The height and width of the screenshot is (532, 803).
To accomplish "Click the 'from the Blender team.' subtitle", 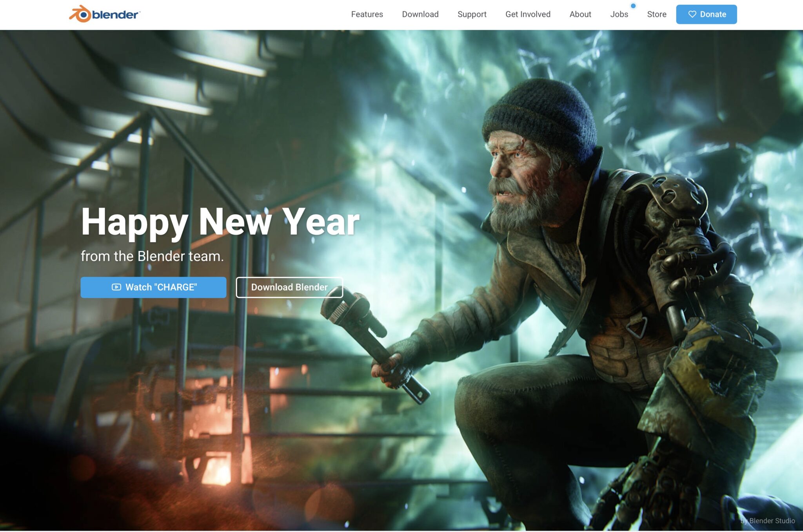I will pos(152,256).
